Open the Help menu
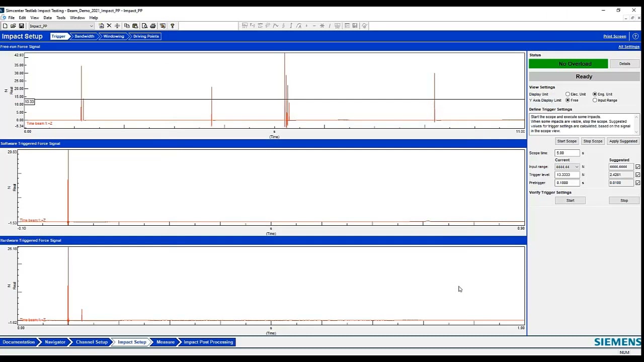This screenshot has height=362, width=644. (94, 18)
